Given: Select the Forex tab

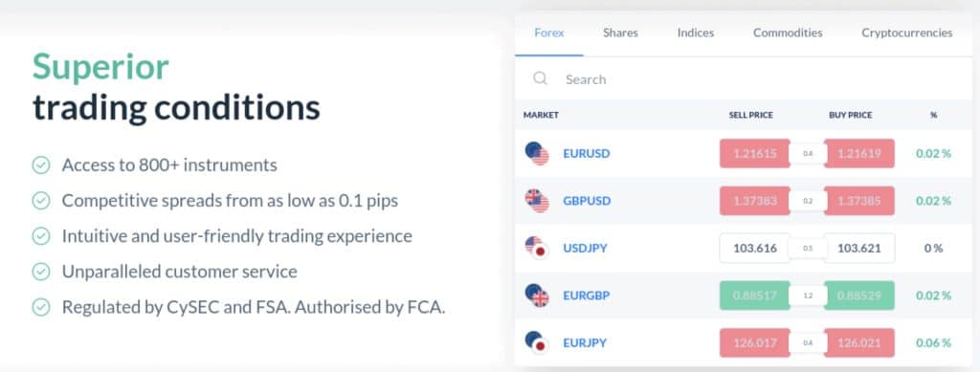Looking at the screenshot, I should (549, 33).
